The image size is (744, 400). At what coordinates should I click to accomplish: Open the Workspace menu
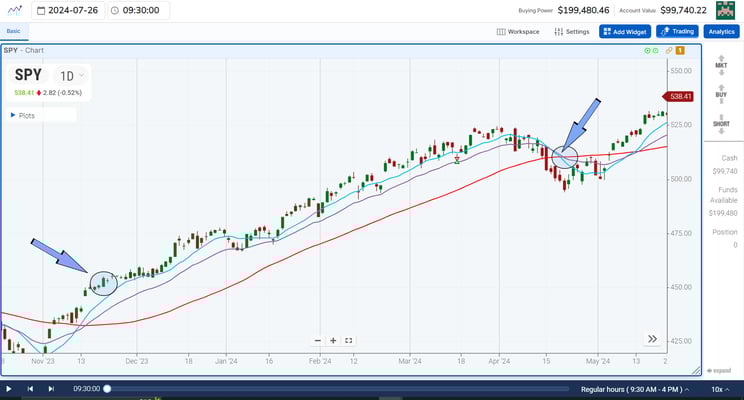(x=518, y=31)
